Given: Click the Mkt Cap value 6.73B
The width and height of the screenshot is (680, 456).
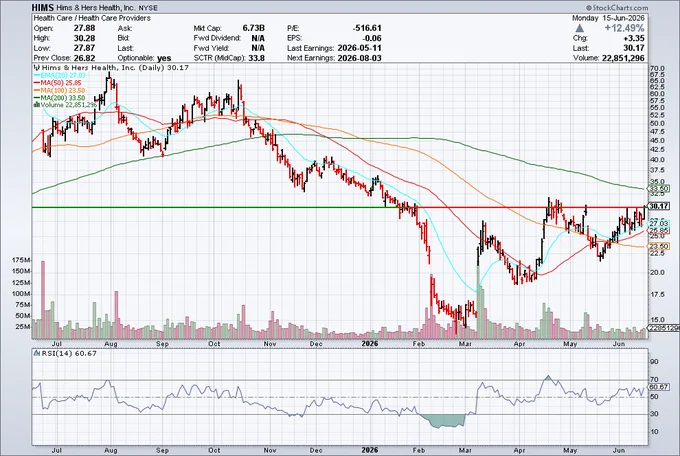Looking at the screenshot, I should point(254,28).
